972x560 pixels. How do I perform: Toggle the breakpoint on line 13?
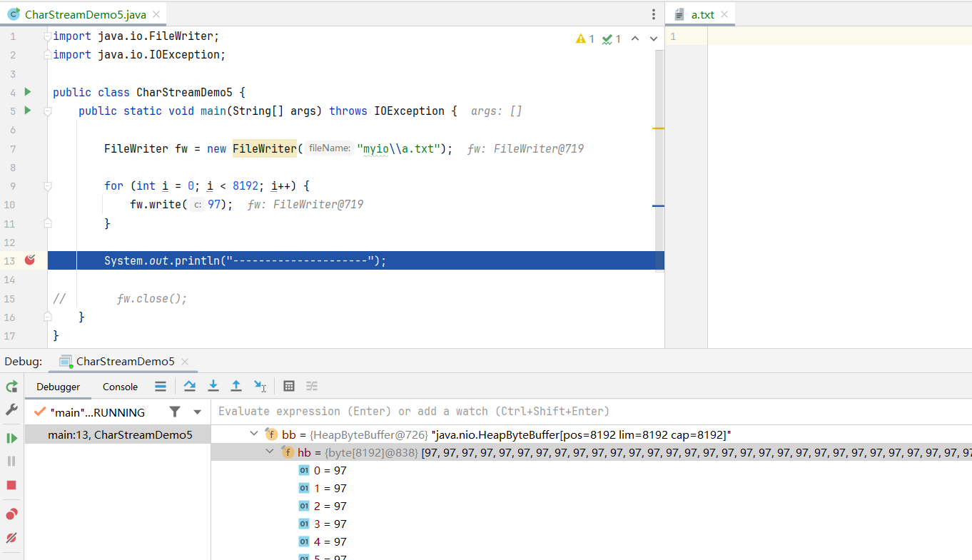pos(30,260)
